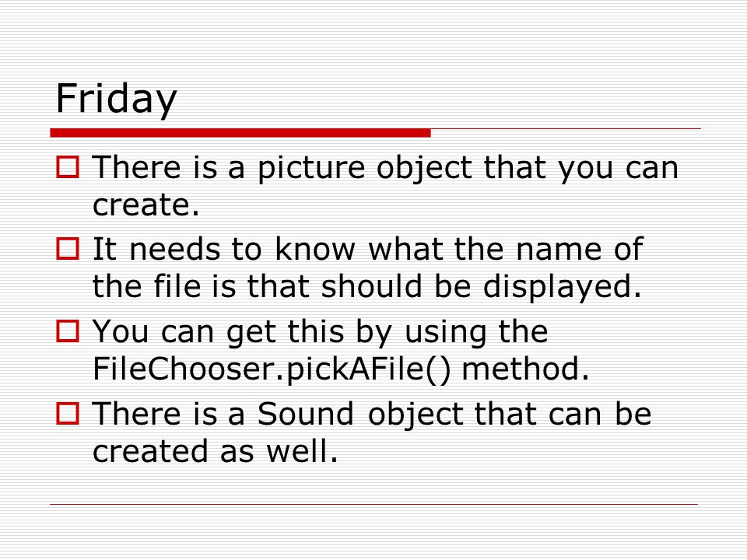Click the text 'created as well.'

click(216, 451)
